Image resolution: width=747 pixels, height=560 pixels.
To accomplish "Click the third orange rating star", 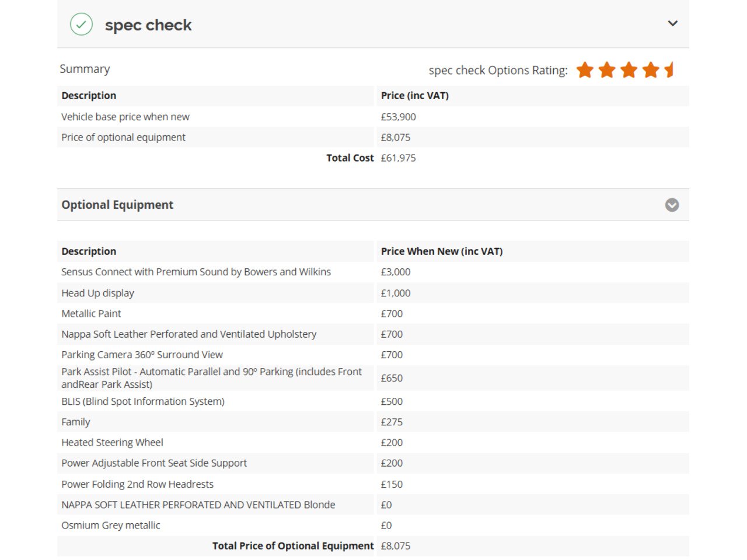I will click(629, 70).
